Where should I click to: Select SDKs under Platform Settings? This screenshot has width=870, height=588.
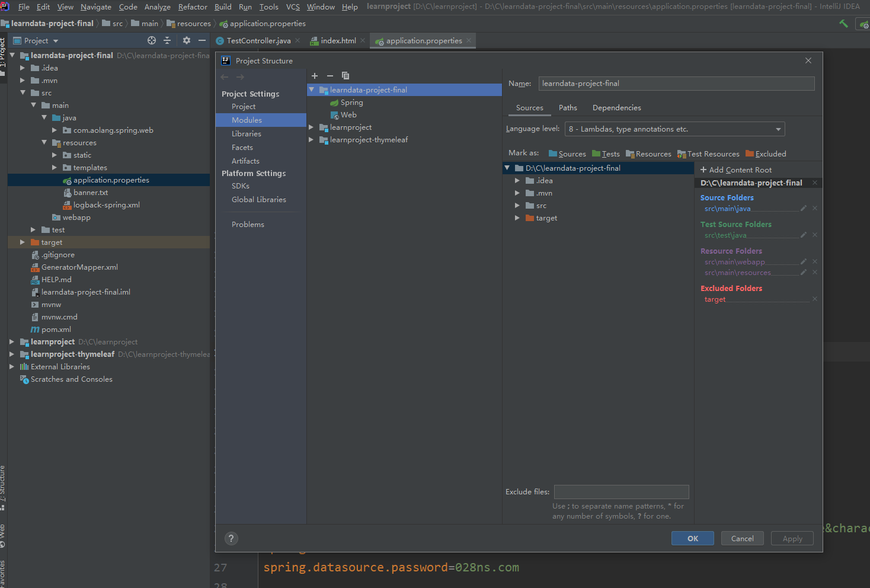tap(241, 186)
